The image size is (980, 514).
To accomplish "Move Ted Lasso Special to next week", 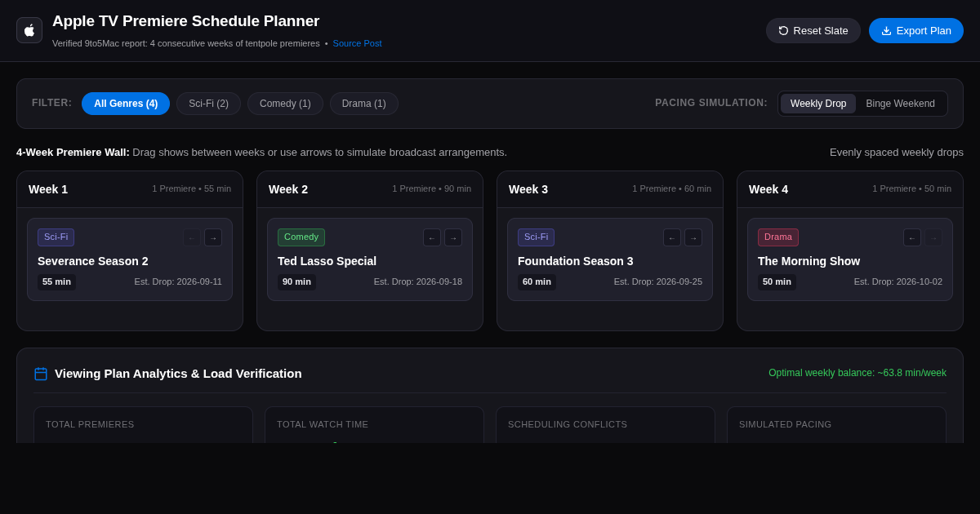I will [453, 237].
